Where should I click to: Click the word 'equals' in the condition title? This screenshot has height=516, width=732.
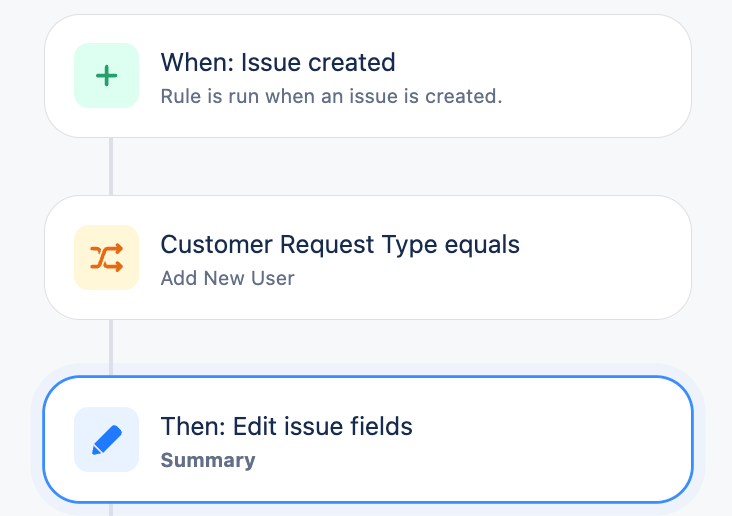point(486,245)
